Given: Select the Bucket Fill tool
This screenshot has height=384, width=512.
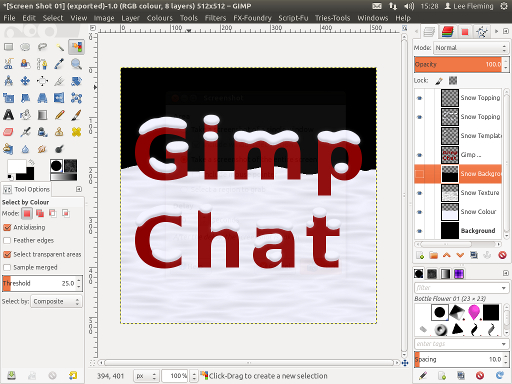Looking at the screenshot, I should coord(25,115).
